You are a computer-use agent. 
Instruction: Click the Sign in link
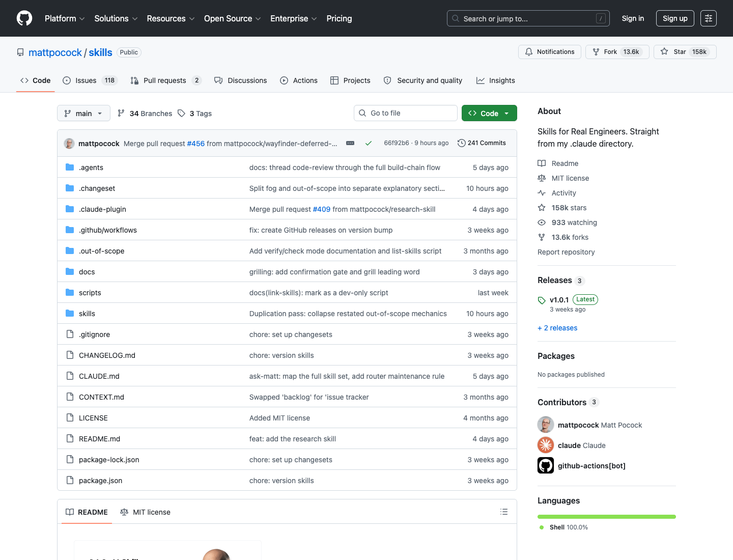point(633,18)
